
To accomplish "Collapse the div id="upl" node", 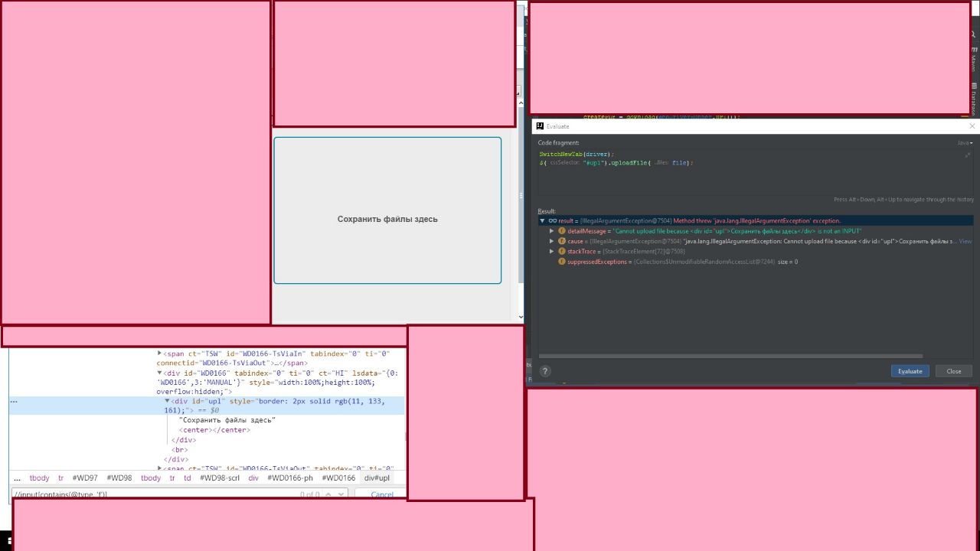I will (167, 401).
